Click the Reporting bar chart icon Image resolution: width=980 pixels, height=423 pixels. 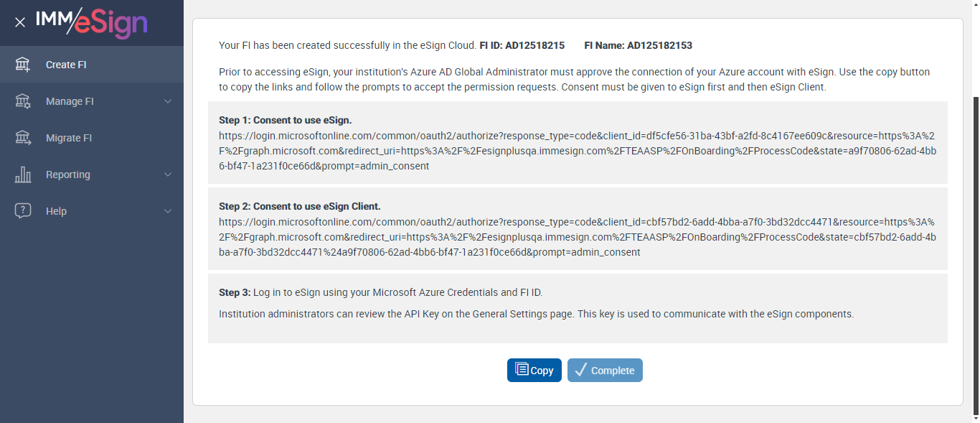[23, 175]
